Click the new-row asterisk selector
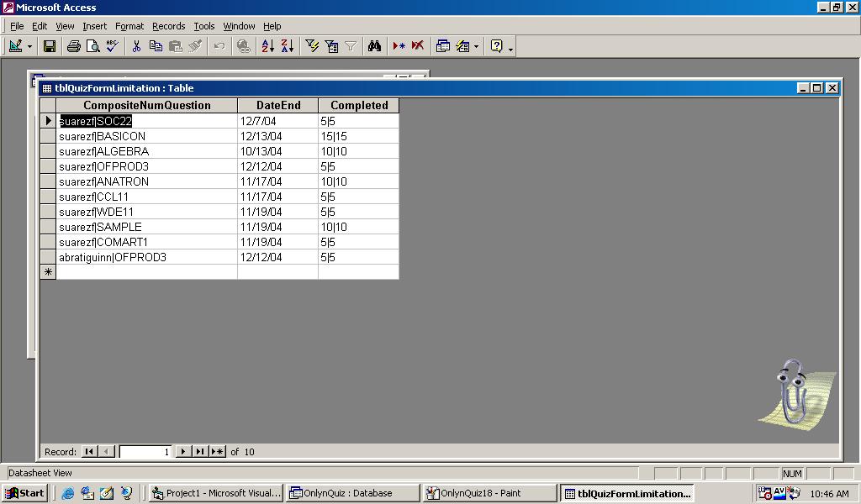861x504 pixels. coord(48,272)
